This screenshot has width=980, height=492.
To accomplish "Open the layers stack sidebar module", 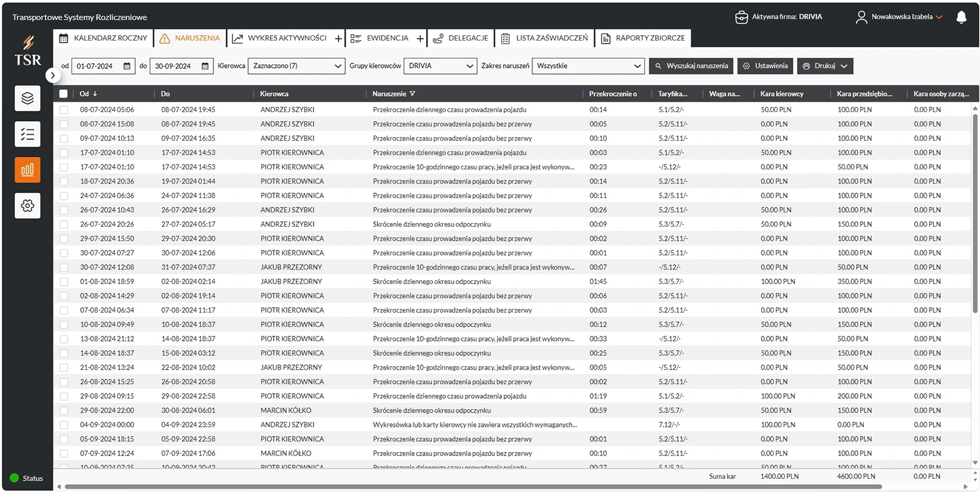I will coord(27,98).
